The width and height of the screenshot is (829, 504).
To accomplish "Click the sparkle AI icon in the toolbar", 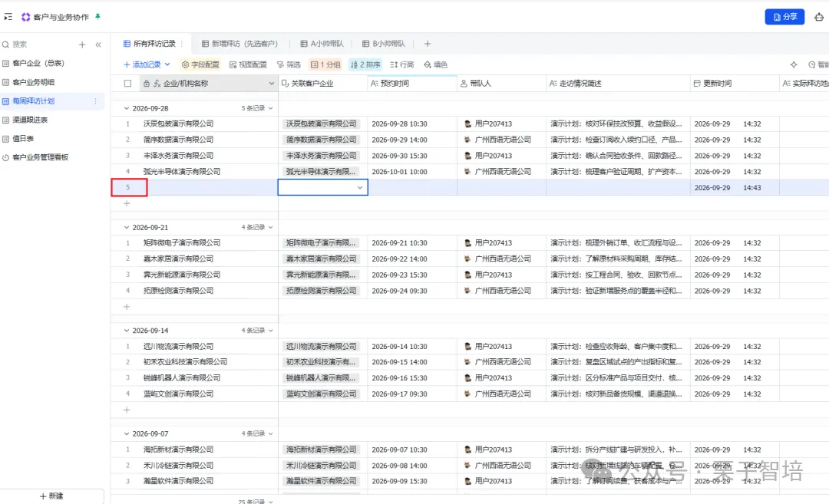I will click(x=794, y=64).
